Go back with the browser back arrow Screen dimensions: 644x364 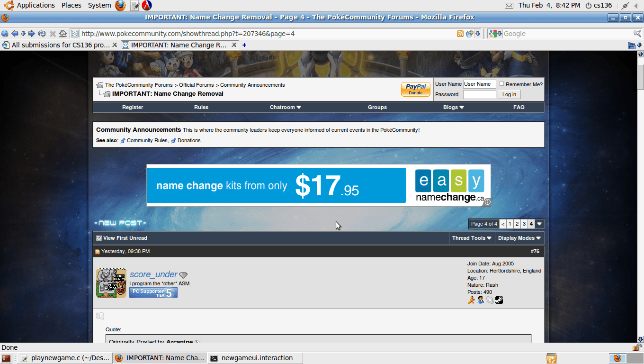coord(15,34)
